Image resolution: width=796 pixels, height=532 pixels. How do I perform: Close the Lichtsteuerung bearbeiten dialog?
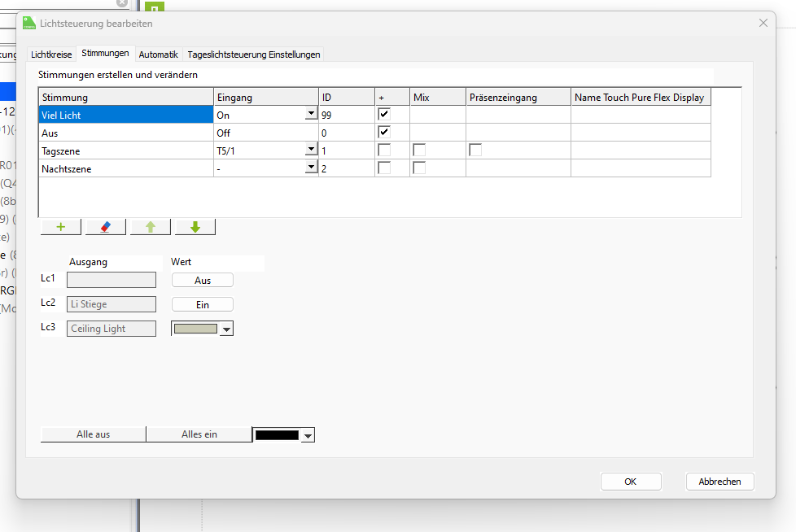point(763,24)
